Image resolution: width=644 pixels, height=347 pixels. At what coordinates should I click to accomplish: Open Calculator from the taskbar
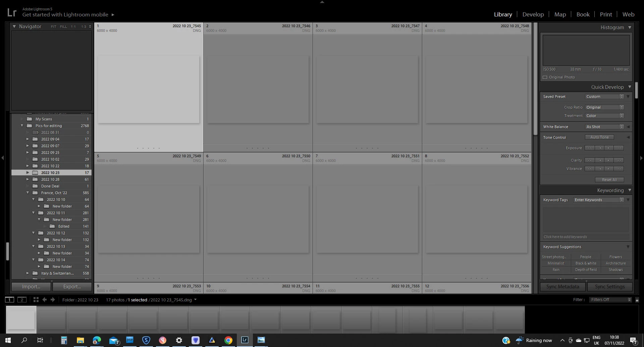[x=64, y=340]
